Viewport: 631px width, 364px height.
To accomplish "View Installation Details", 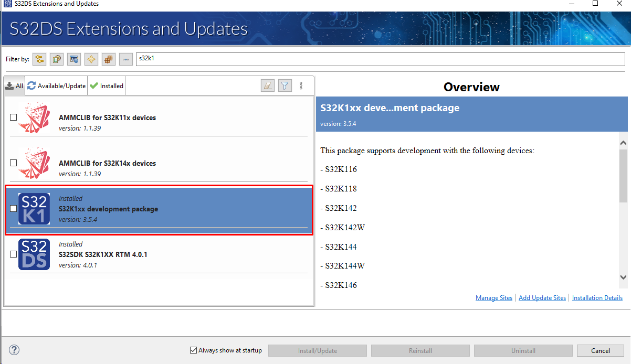I will point(597,297).
